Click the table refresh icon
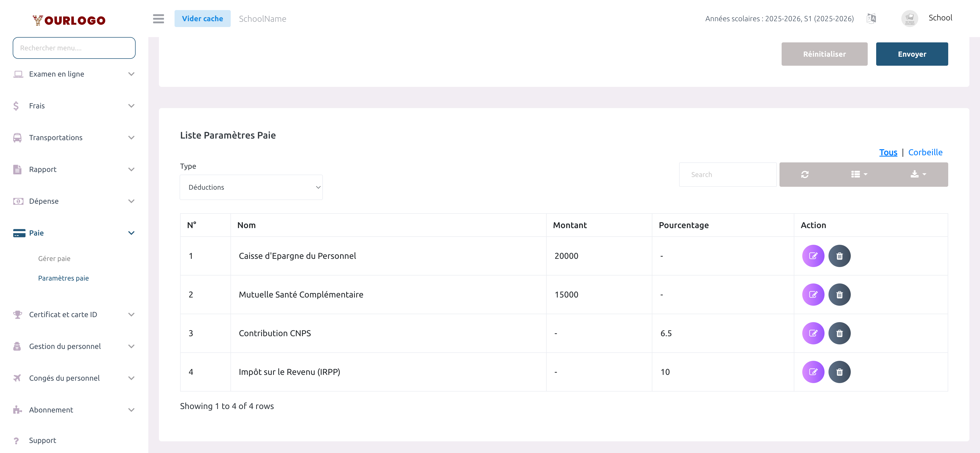The width and height of the screenshot is (980, 453). pos(805,175)
